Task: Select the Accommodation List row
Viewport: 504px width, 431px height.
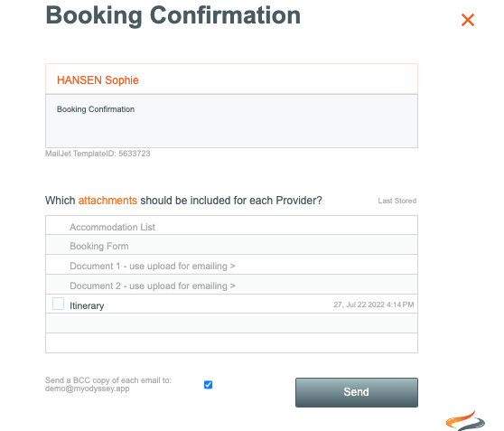Action: [231, 225]
